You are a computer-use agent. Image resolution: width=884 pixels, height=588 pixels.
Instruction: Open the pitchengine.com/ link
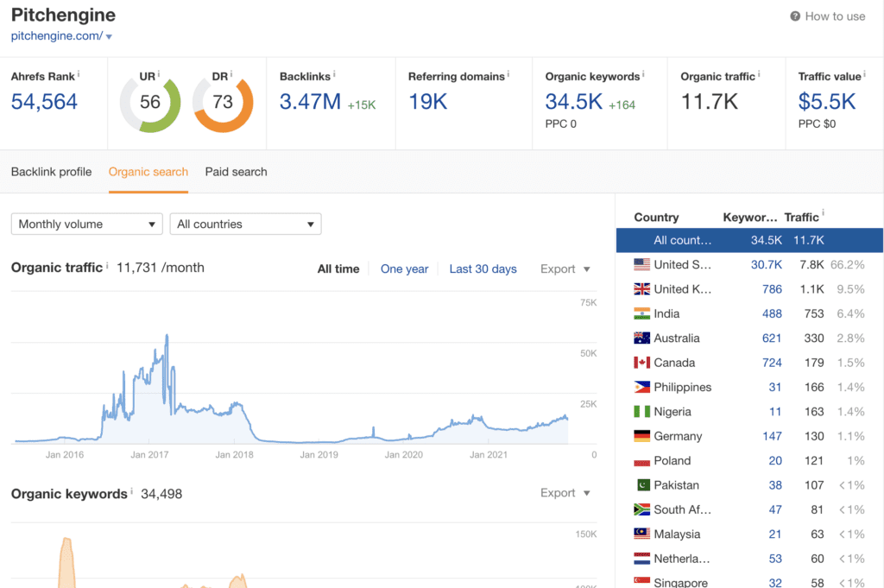tap(57, 36)
